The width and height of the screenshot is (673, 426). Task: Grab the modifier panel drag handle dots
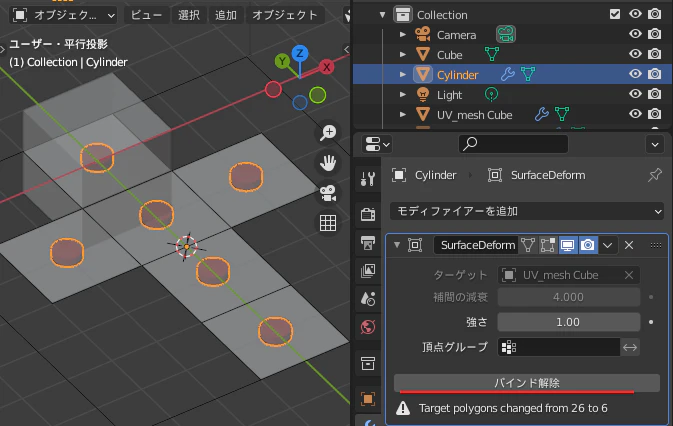(655, 245)
